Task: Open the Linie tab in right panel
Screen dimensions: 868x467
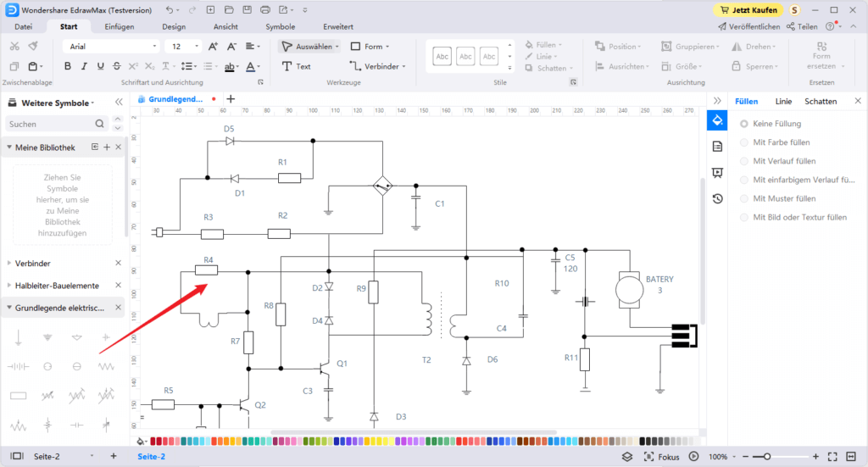Action: pos(783,101)
